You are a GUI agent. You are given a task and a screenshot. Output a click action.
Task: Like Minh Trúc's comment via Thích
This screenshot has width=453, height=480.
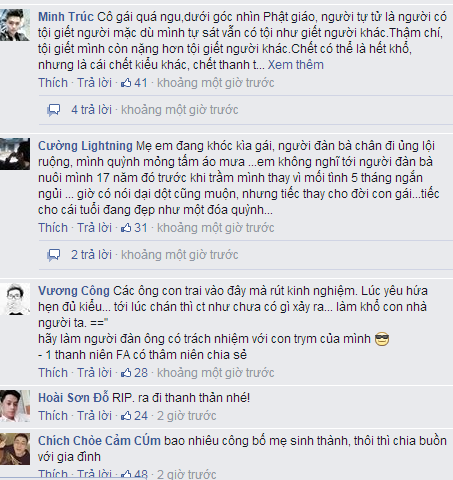[53, 83]
